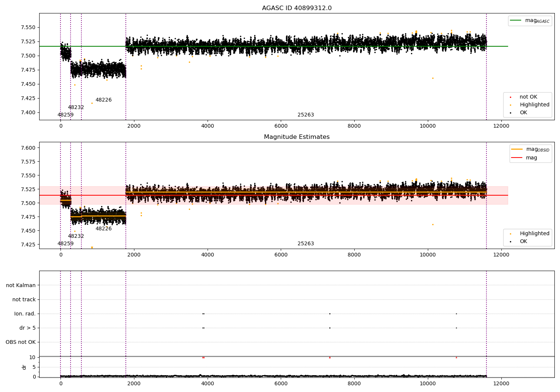Click x-tick 4000 under bottom panel

tap(208, 383)
